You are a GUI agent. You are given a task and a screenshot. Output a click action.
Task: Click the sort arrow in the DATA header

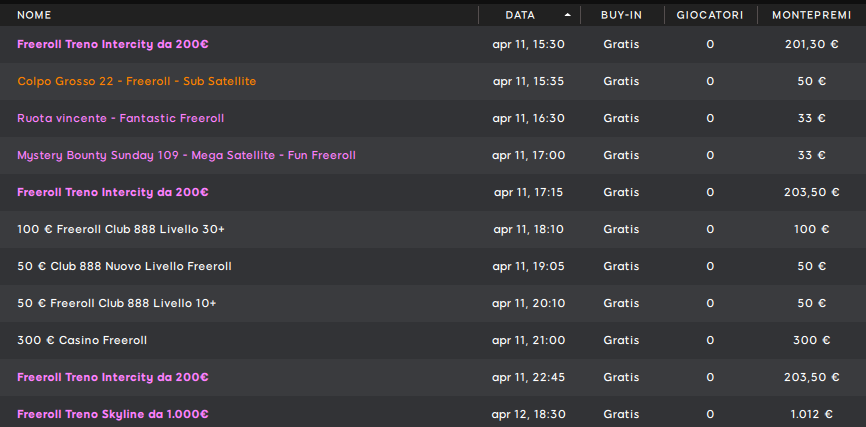coord(568,15)
